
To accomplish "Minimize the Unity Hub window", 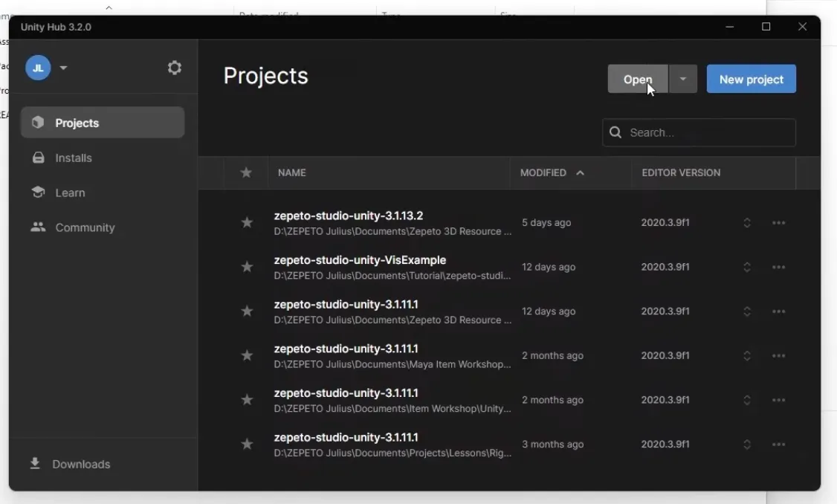I will 730,27.
